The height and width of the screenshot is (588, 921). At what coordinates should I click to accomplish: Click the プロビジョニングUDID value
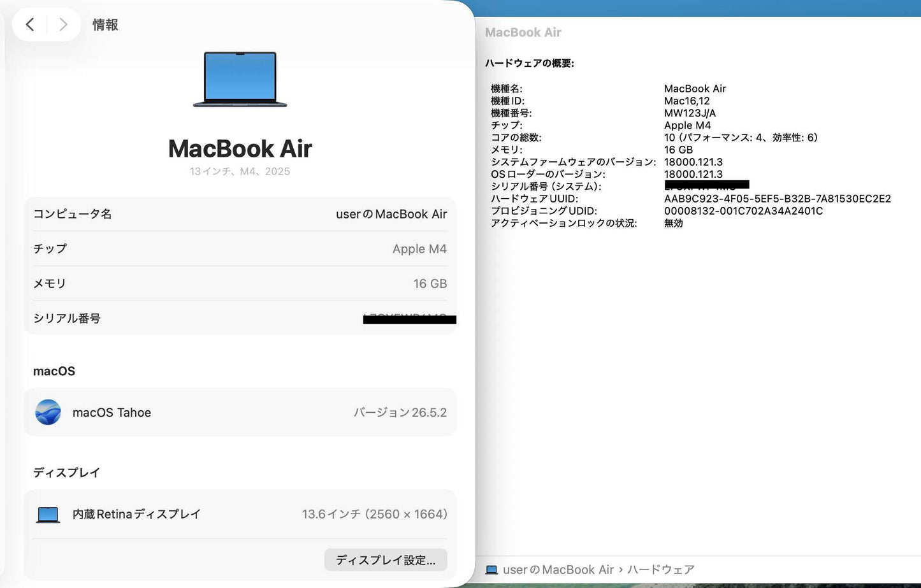[743, 211]
